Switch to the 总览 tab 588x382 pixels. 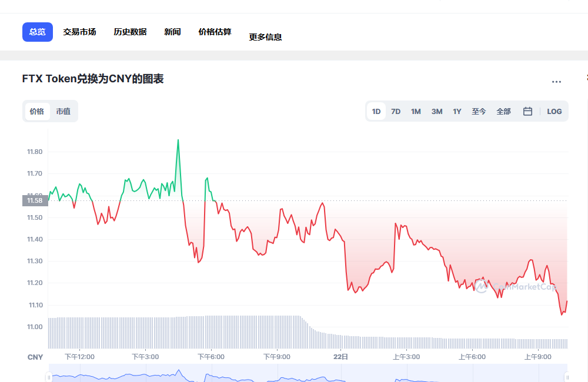38,32
